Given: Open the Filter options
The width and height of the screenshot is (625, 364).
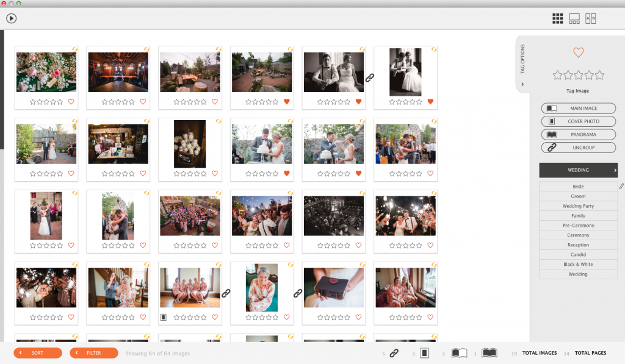Looking at the screenshot, I should coord(94,353).
